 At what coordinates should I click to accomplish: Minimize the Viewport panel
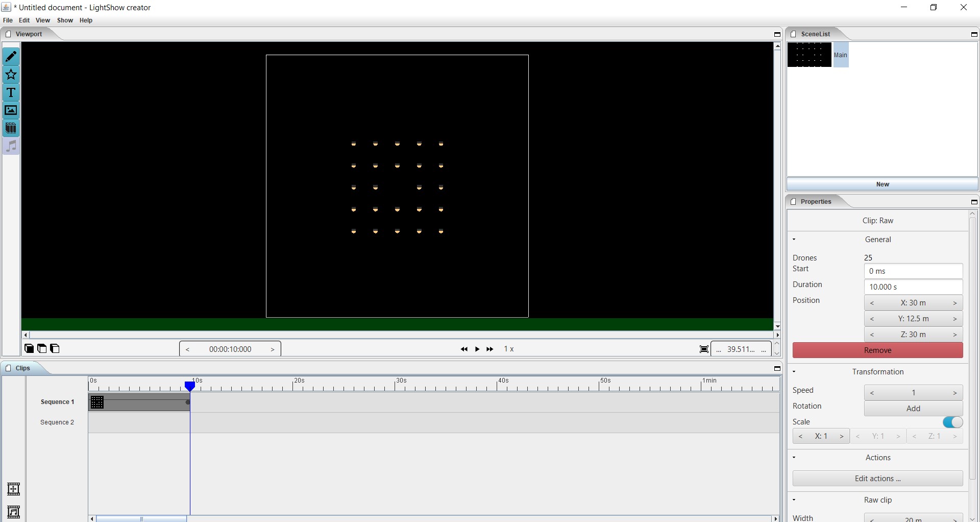pyautogui.click(x=777, y=34)
